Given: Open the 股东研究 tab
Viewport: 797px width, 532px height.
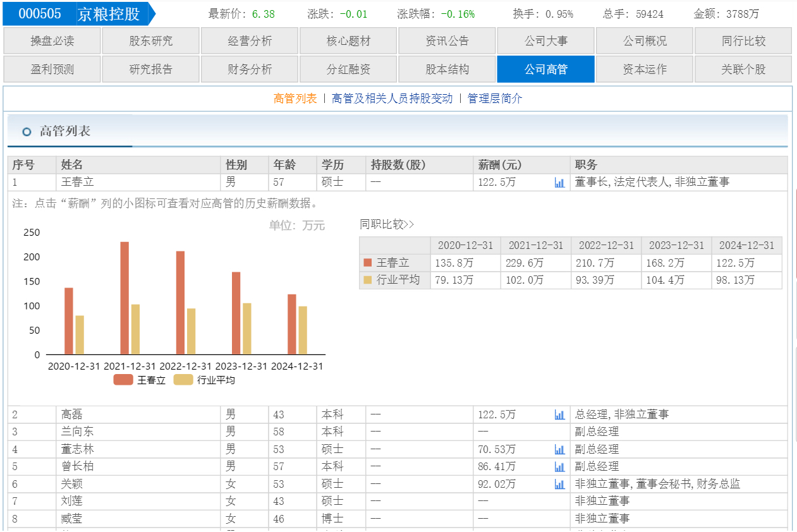Looking at the screenshot, I should coord(150,41).
